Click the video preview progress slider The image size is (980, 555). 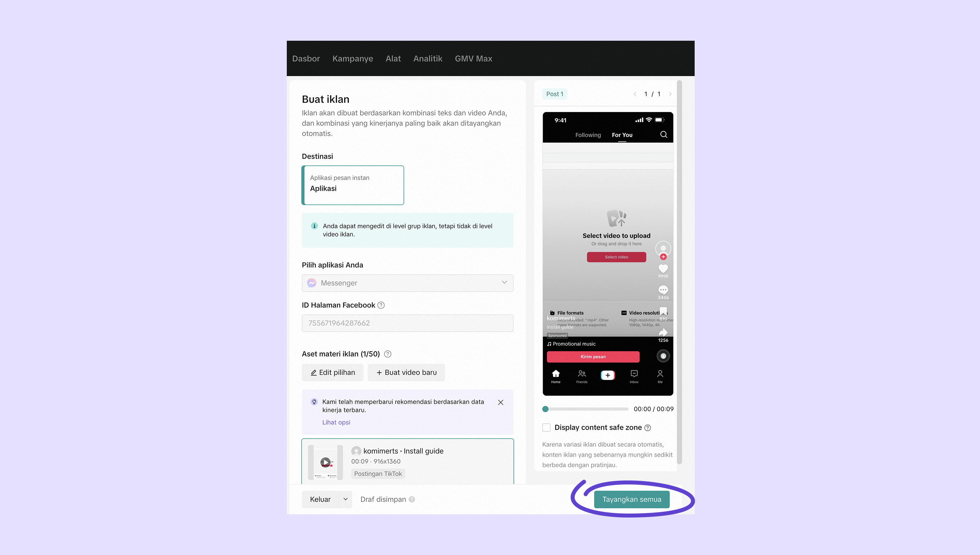585,409
